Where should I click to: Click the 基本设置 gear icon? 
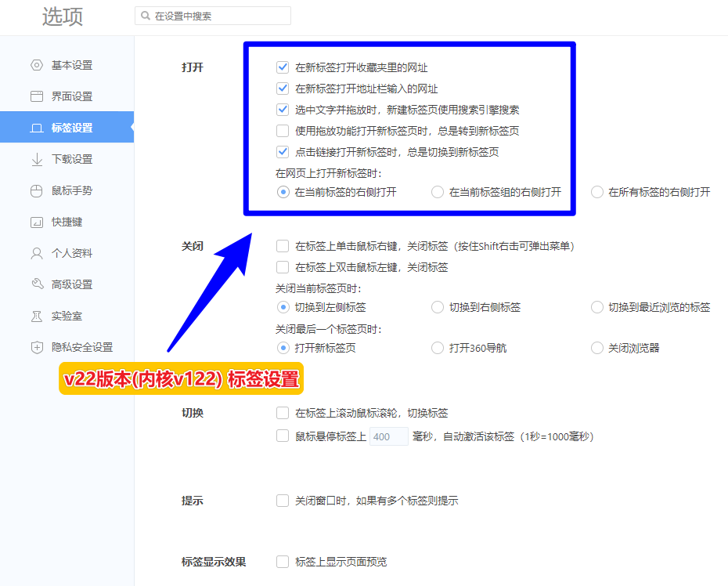pos(37,65)
